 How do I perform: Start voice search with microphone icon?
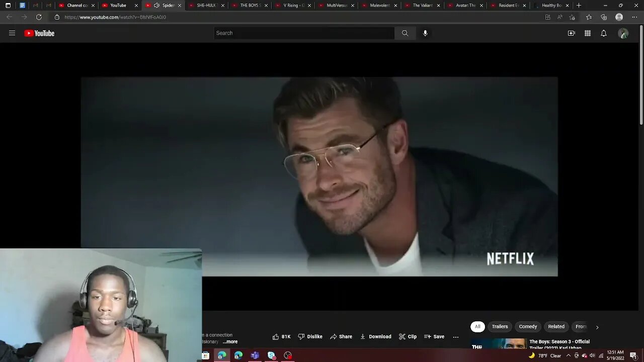click(x=425, y=33)
